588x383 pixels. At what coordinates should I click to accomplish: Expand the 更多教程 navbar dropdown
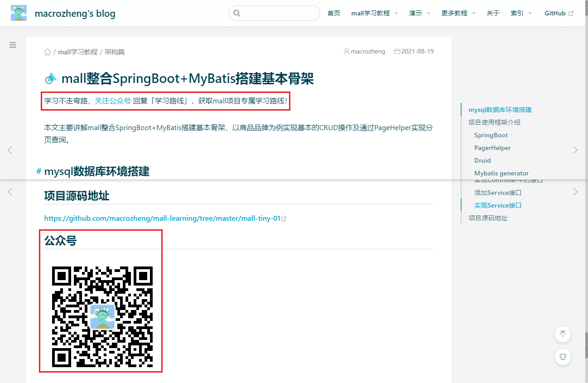pyautogui.click(x=458, y=13)
